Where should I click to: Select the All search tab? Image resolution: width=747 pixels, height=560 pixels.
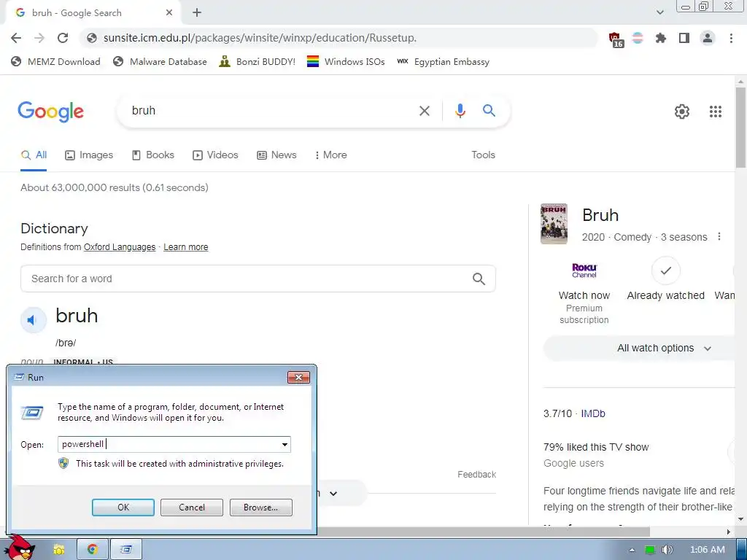tap(34, 155)
